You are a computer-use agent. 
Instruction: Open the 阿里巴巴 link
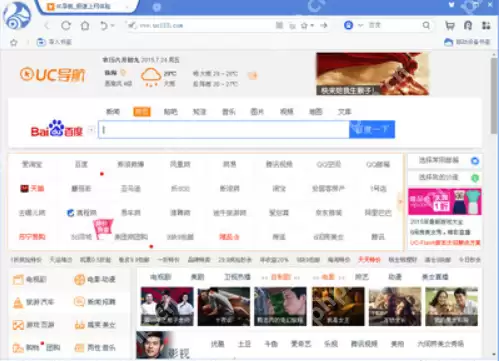coord(378,213)
